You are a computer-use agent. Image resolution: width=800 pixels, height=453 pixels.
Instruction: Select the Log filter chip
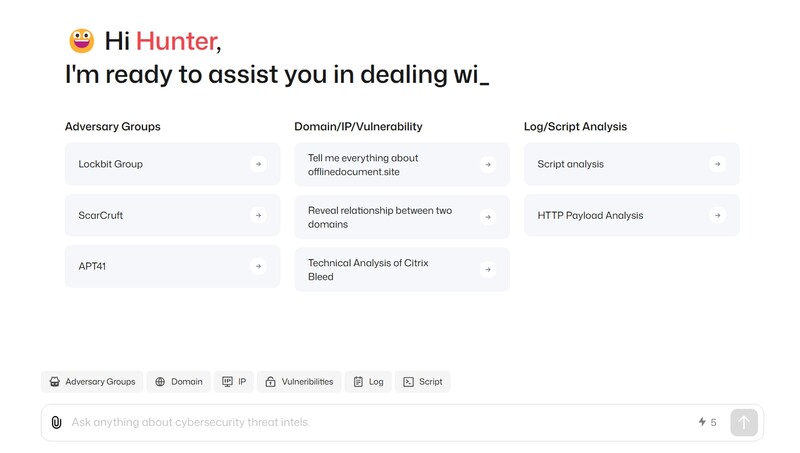coord(368,382)
